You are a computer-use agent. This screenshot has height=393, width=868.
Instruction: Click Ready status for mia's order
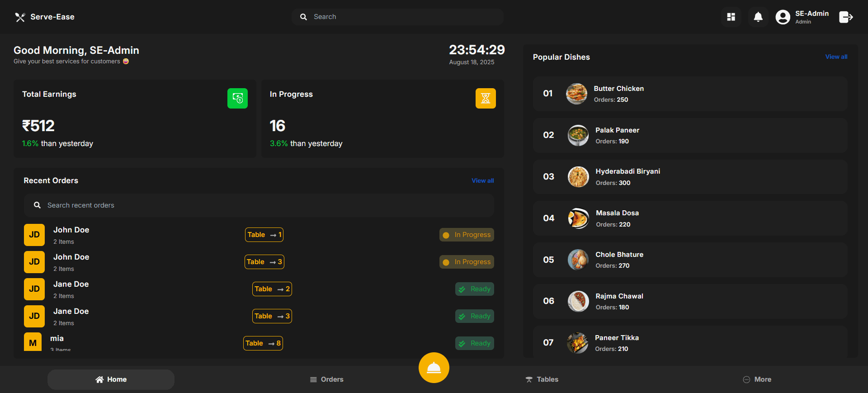tap(475, 343)
